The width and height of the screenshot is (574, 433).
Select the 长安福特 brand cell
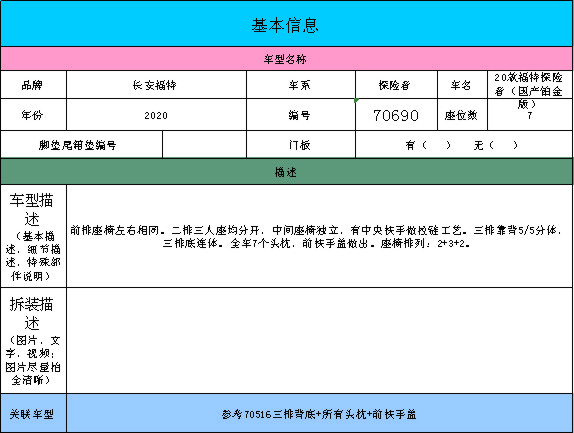(156, 85)
